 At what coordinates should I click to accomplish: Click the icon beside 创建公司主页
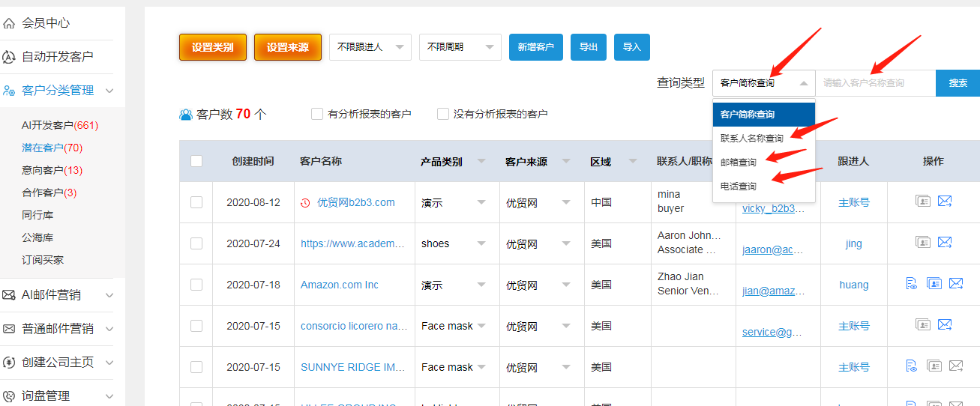coord(9,363)
